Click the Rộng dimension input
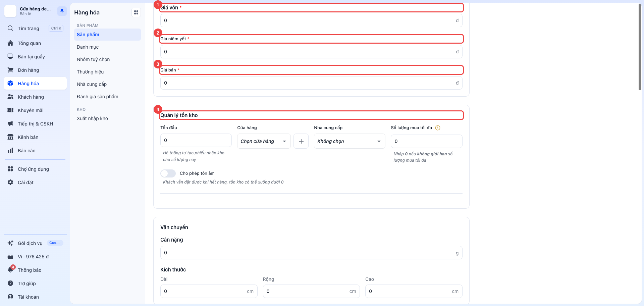644x306 pixels. pyautogui.click(x=311, y=291)
